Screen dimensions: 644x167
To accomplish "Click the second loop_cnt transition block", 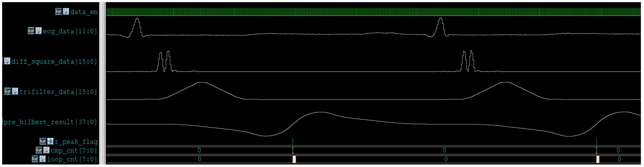I will (x=598, y=159).
